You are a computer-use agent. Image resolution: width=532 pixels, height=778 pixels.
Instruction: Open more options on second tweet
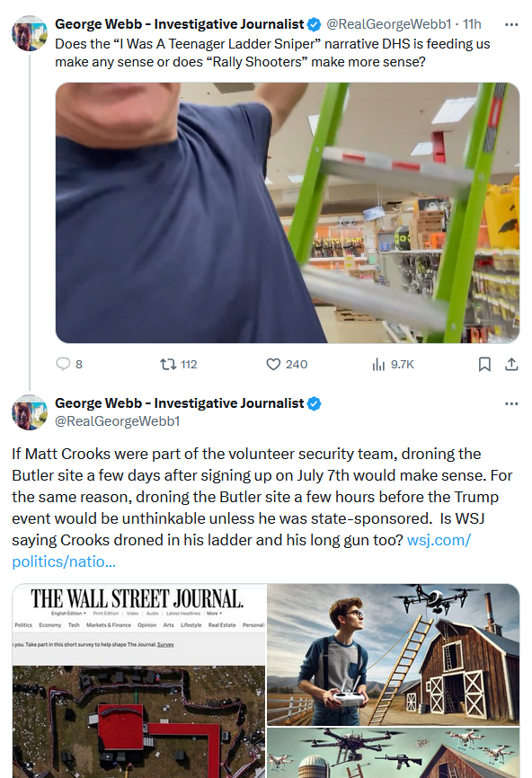tap(511, 403)
